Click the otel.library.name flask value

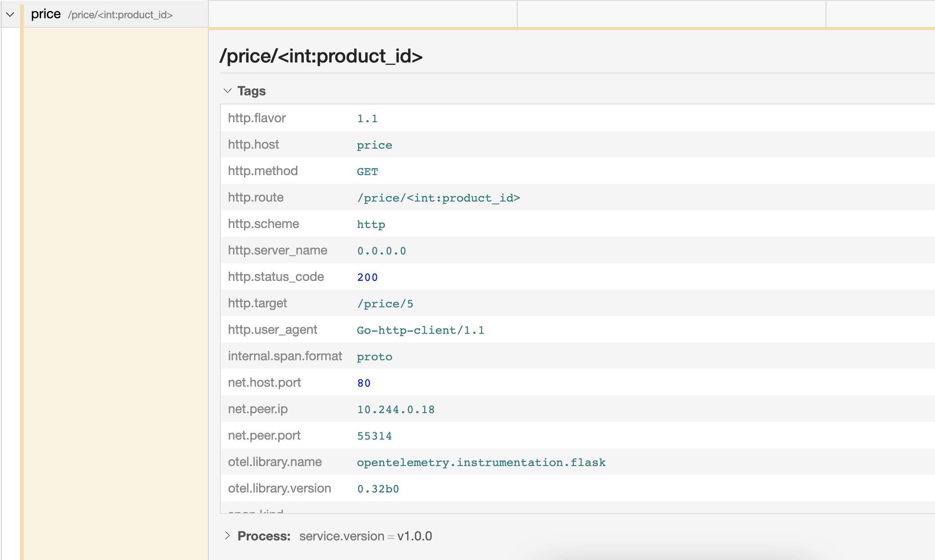pyautogui.click(x=481, y=462)
